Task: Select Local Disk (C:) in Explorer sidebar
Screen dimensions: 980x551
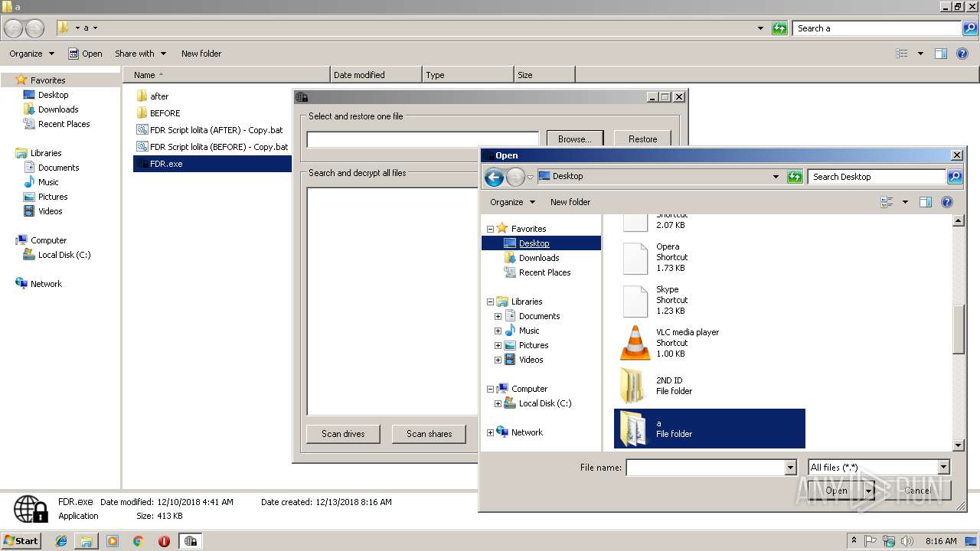Action: [x=64, y=255]
